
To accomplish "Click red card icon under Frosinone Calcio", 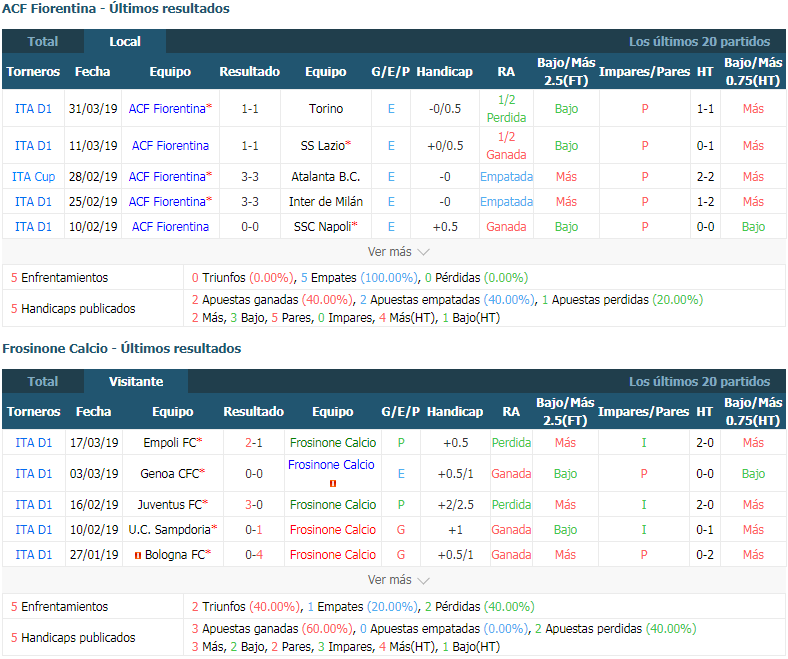I will pyautogui.click(x=332, y=484).
